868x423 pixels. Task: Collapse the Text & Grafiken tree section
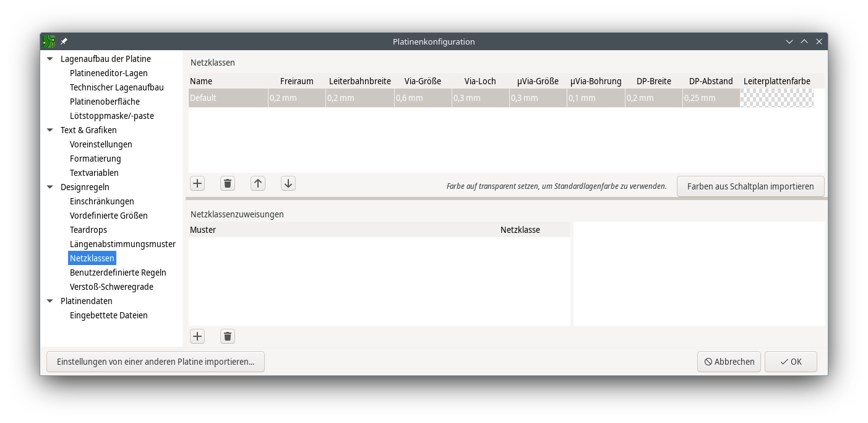pyautogui.click(x=50, y=130)
